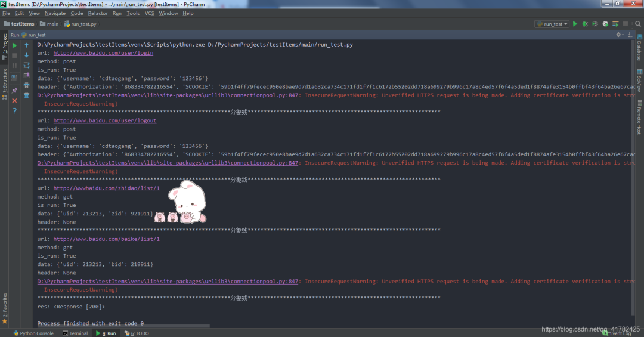644x337 pixels.
Task: Select run_test.py breadcrumb
Action: point(80,24)
